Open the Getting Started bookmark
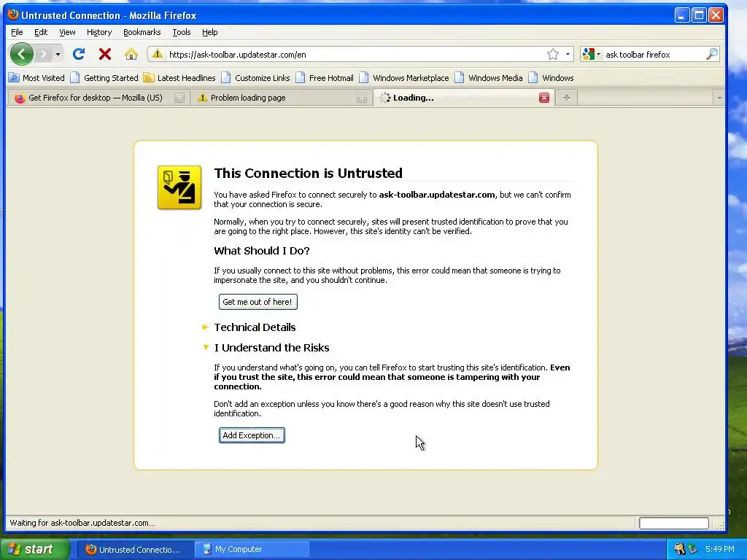 click(104, 77)
